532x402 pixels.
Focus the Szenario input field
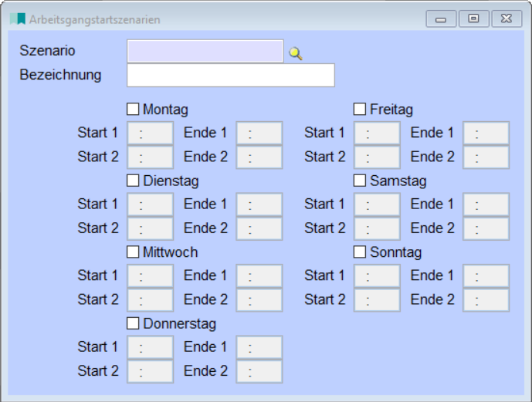205,51
